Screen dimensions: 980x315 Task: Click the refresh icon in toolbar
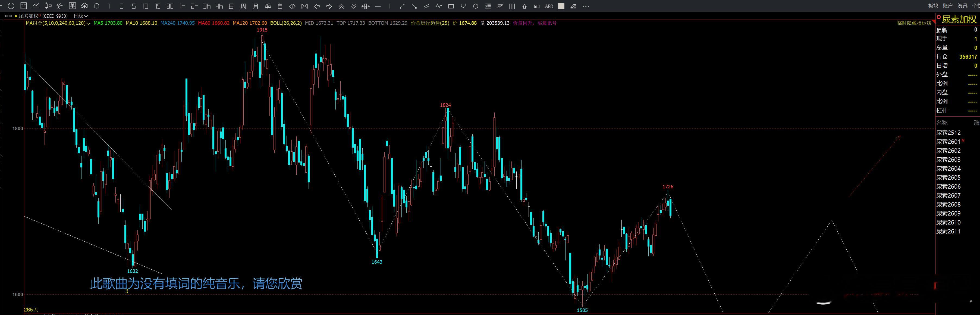pos(11,6)
